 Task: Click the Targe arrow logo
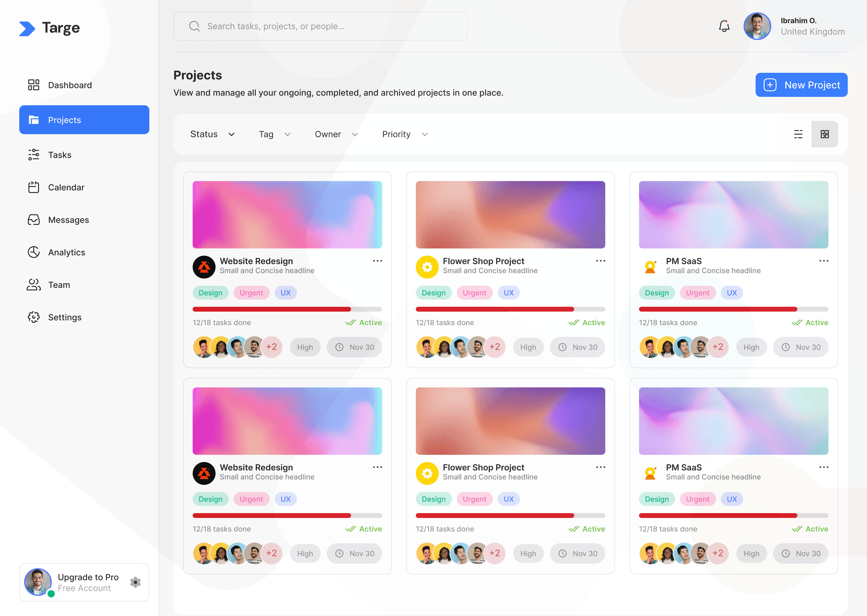point(27,29)
